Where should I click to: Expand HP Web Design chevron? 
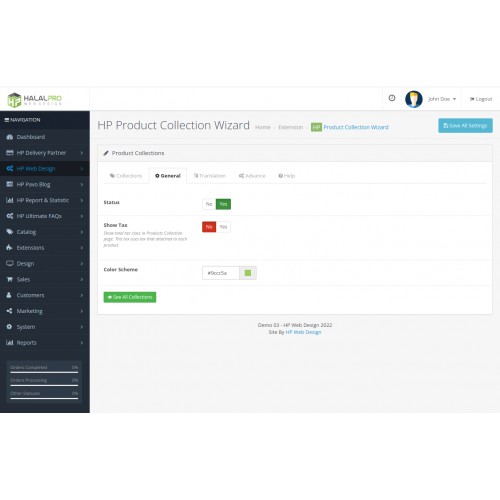82,169
